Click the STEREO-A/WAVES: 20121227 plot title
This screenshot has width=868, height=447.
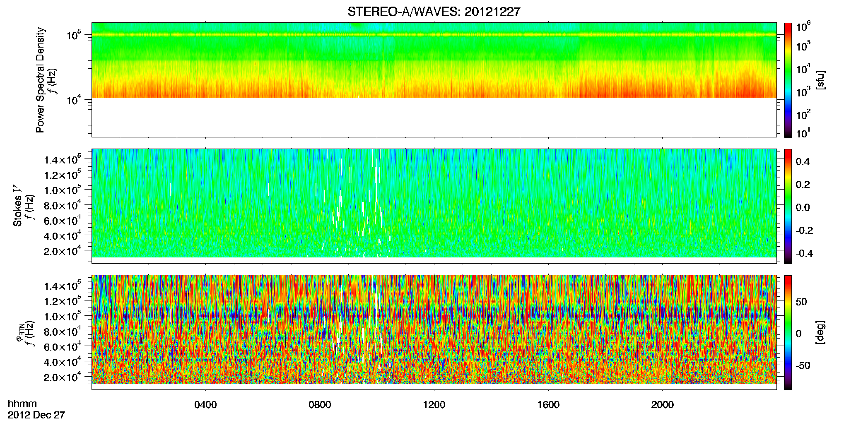point(434,12)
